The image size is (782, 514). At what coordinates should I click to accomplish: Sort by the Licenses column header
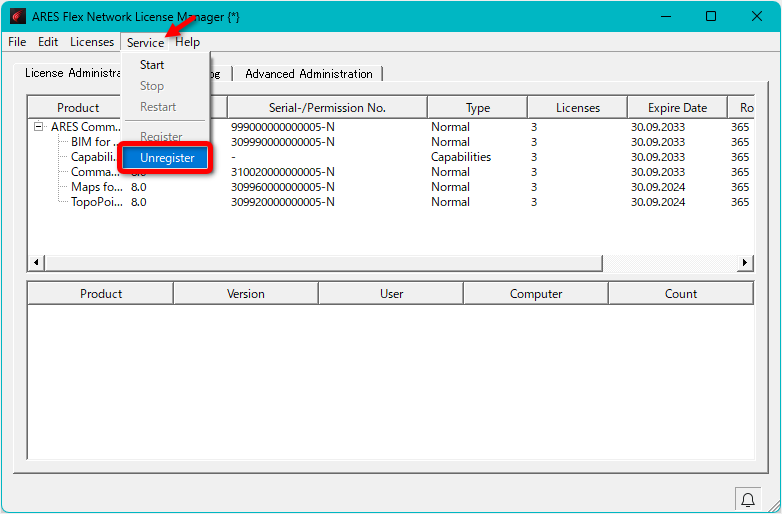[578, 108]
